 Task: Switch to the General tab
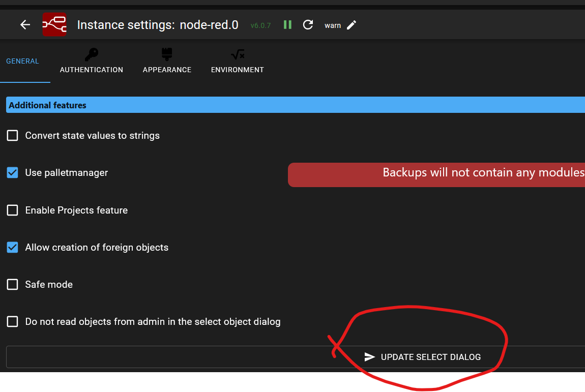click(22, 61)
